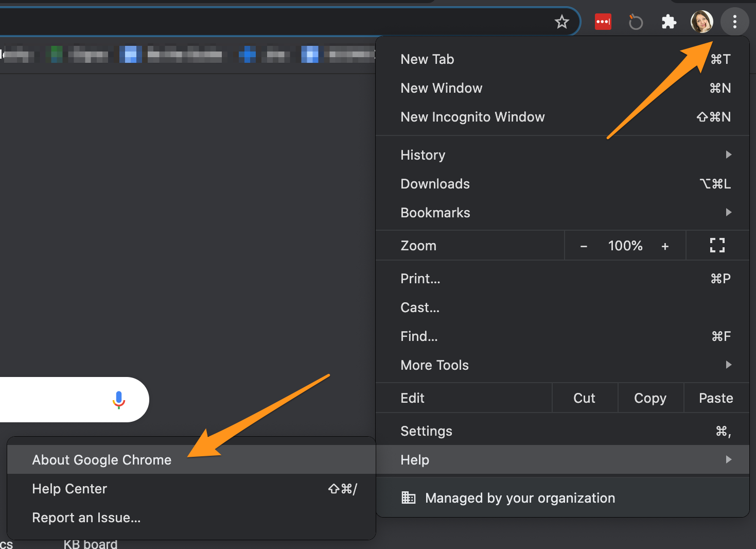756x549 pixels.
Task: Decrease zoom with the minus button
Action: point(584,246)
